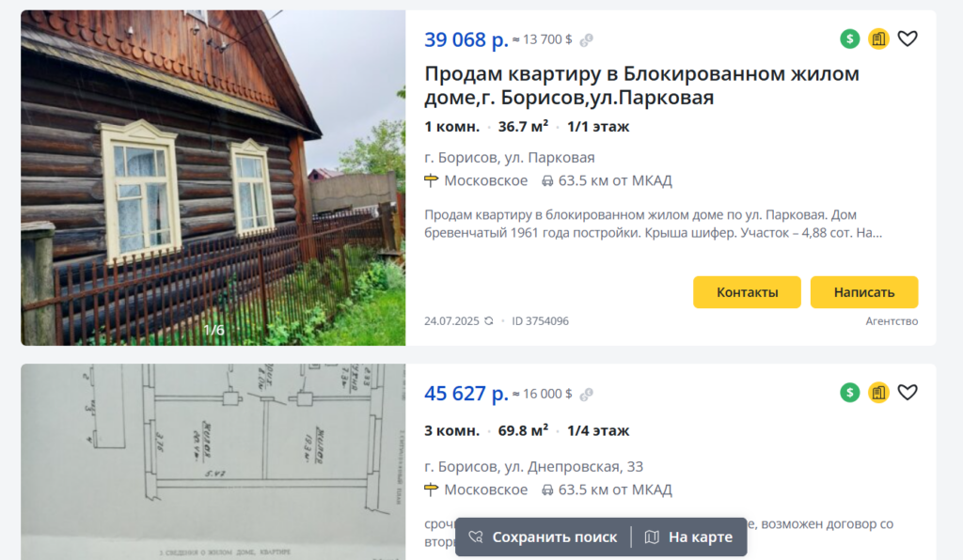Viewport: 963px width, 560px height.
Task: Click currency converter icon next to 13 700 $
Action: coord(587,39)
